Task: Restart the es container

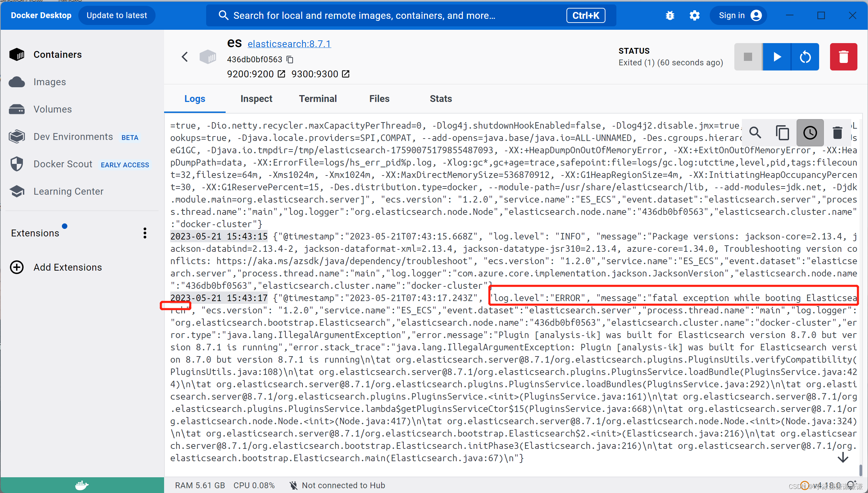Action: [x=805, y=57]
